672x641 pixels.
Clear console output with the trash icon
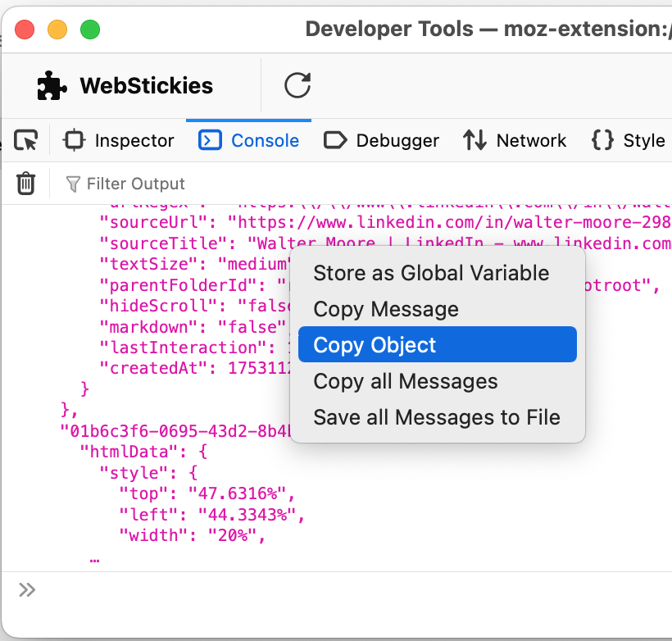pyautogui.click(x=26, y=184)
